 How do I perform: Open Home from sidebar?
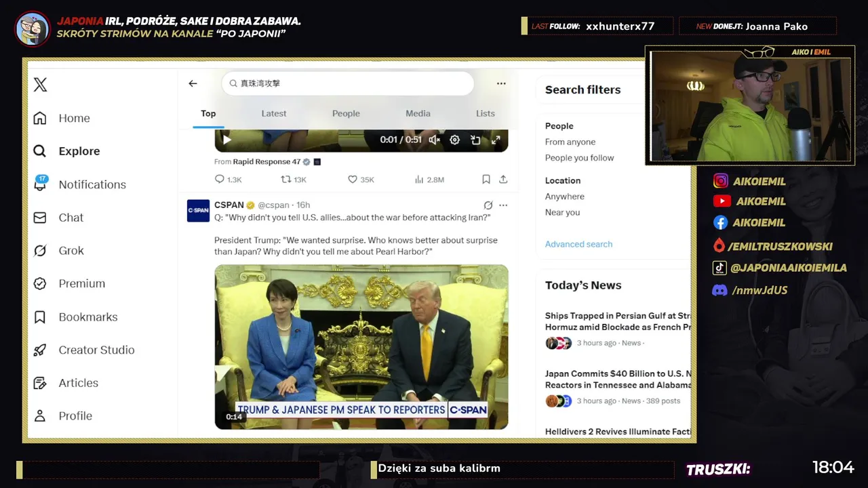(62, 118)
